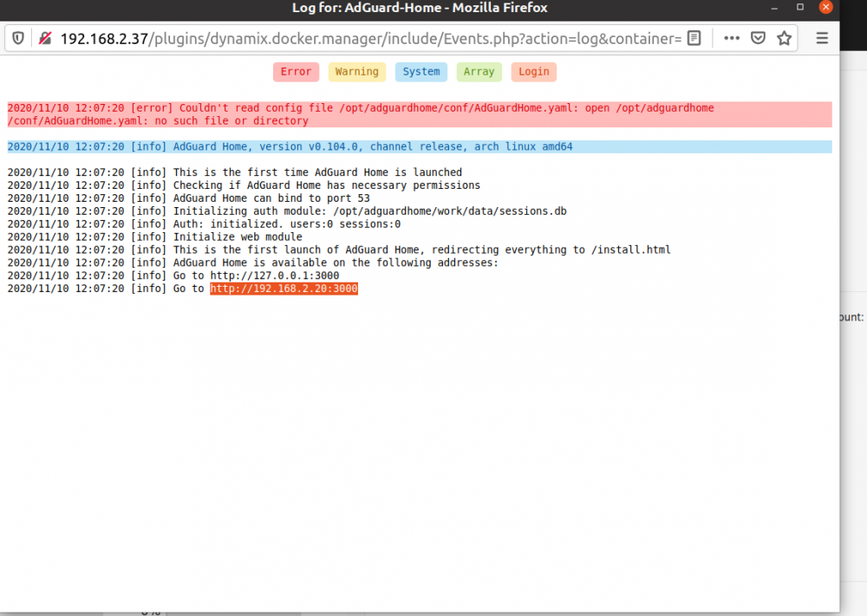The width and height of the screenshot is (867, 616).
Task: Click 'available on the following addresses' line
Action: click(252, 263)
